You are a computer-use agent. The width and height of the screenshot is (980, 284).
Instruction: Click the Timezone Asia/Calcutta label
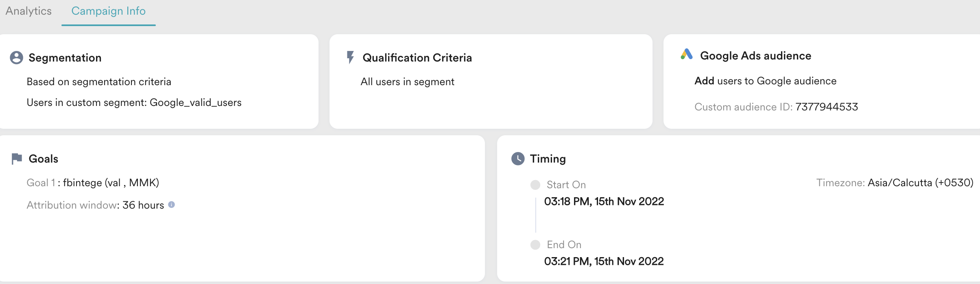(x=895, y=183)
